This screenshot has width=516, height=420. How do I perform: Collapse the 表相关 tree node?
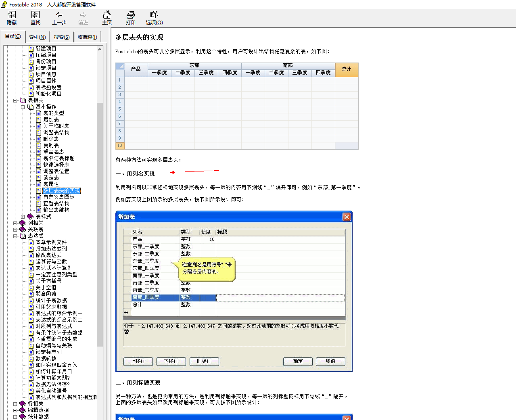tap(15, 100)
